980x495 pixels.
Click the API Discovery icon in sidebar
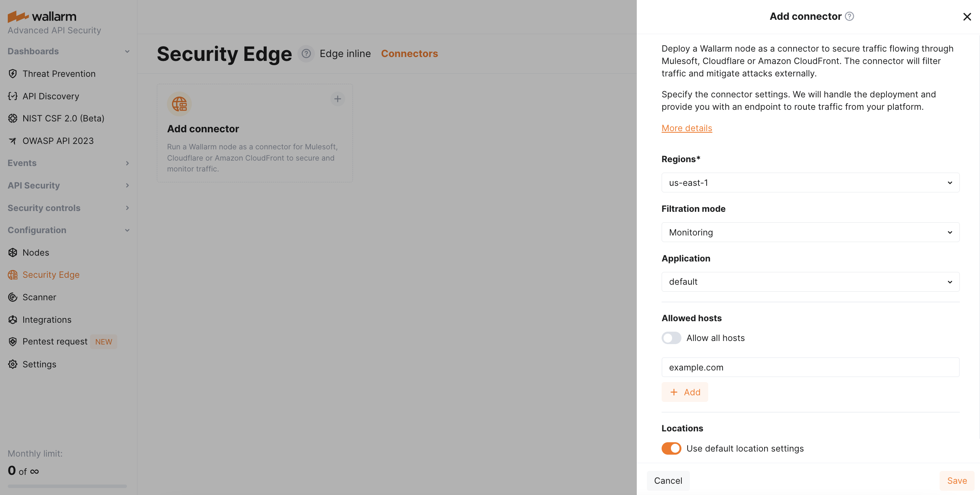(x=13, y=96)
